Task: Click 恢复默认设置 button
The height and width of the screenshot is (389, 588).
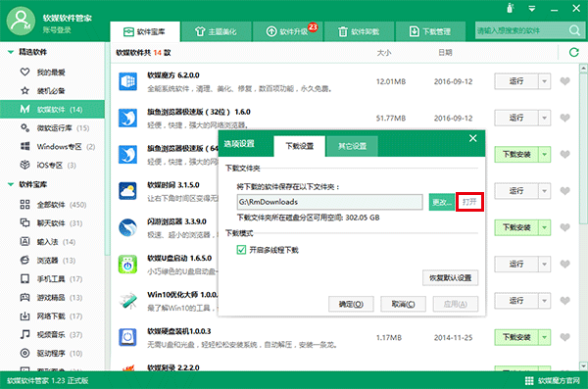Action: pyautogui.click(x=450, y=278)
